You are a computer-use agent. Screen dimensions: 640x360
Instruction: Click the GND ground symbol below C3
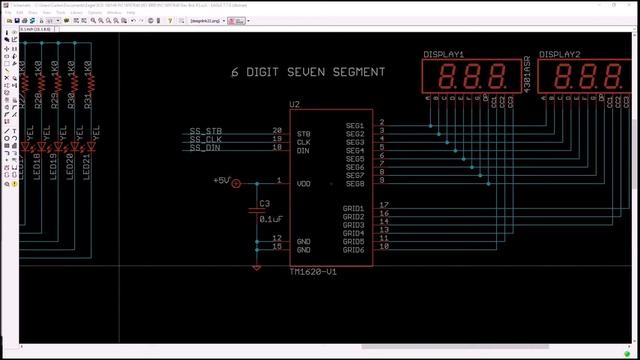click(257, 268)
